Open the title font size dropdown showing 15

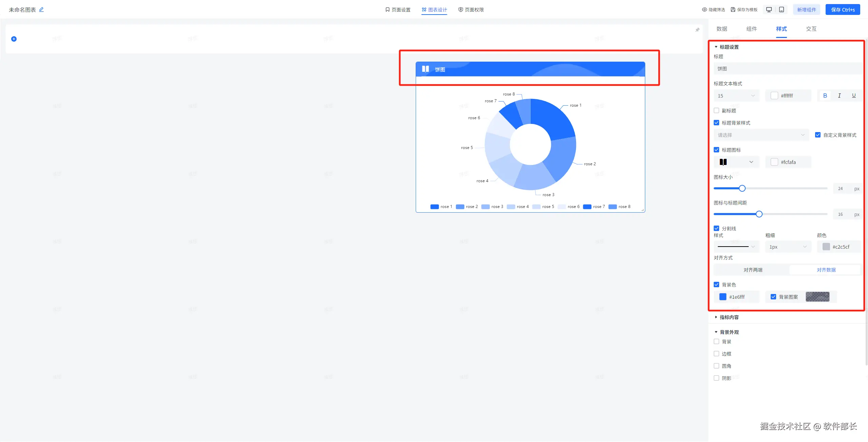tap(736, 96)
